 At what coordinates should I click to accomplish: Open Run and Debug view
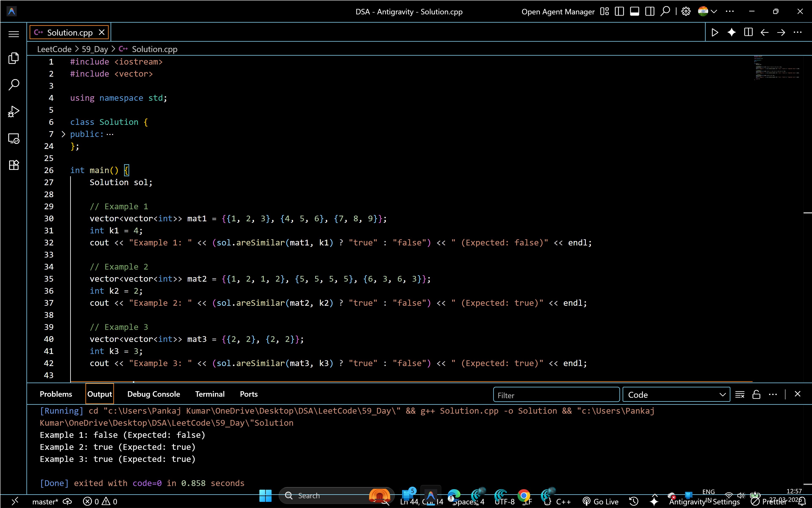pos(14,111)
